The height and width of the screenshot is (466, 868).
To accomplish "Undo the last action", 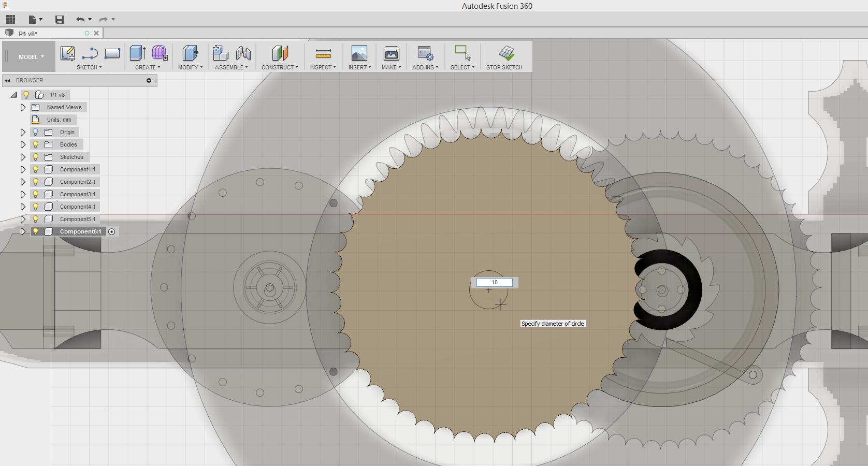I will [x=80, y=20].
